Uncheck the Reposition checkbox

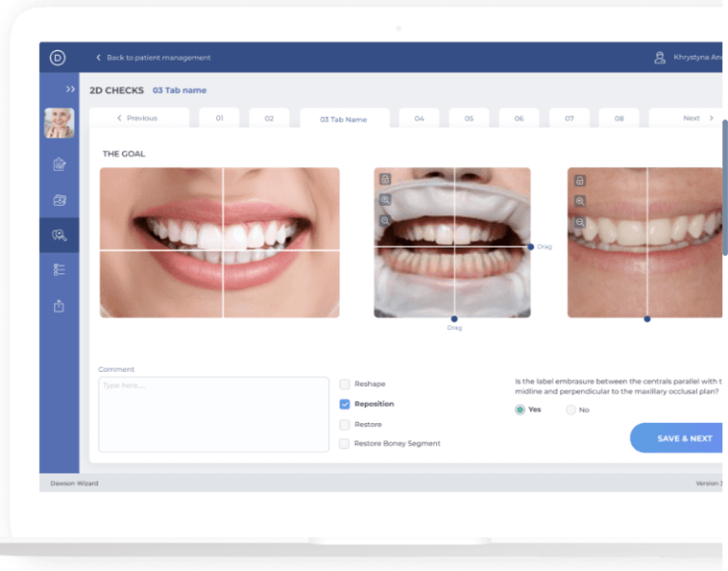345,404
